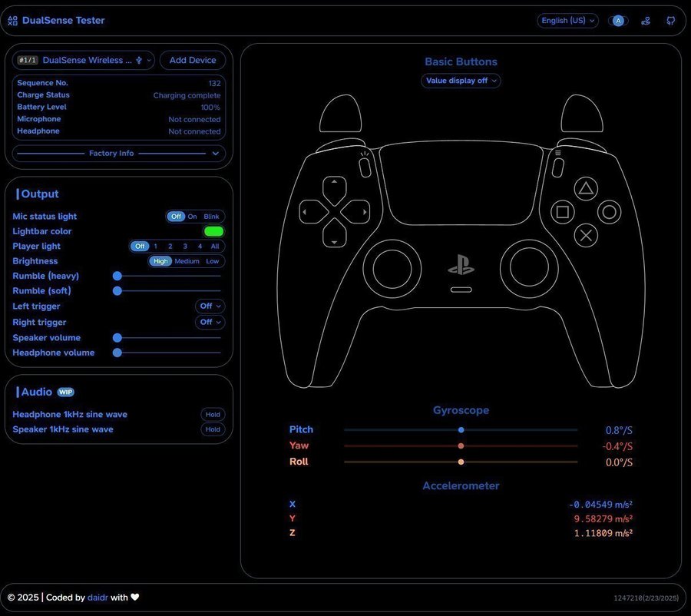The width and height of the screenshot is (691, 616).
Task: Select All for Player light
Action: click(215, 247)
